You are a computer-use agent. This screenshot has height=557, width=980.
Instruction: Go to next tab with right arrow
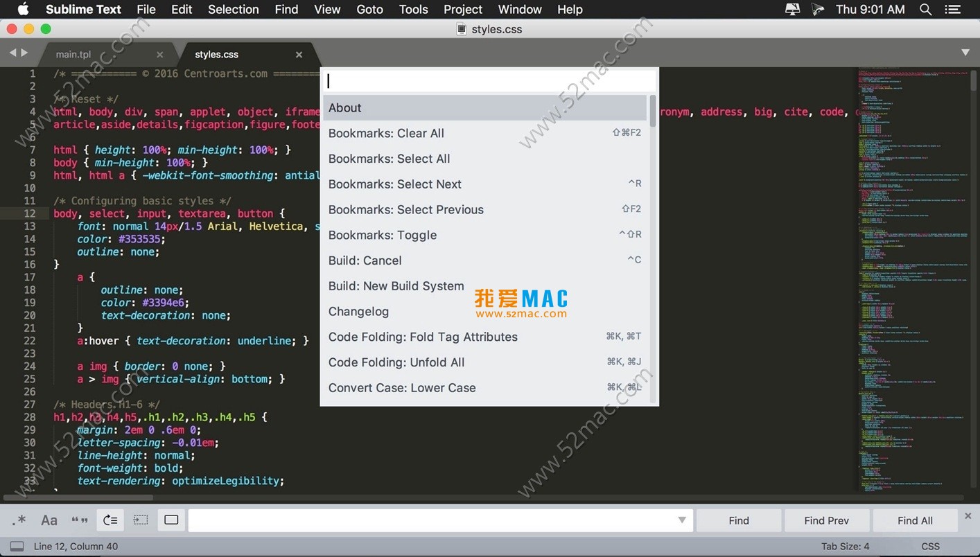25,53
